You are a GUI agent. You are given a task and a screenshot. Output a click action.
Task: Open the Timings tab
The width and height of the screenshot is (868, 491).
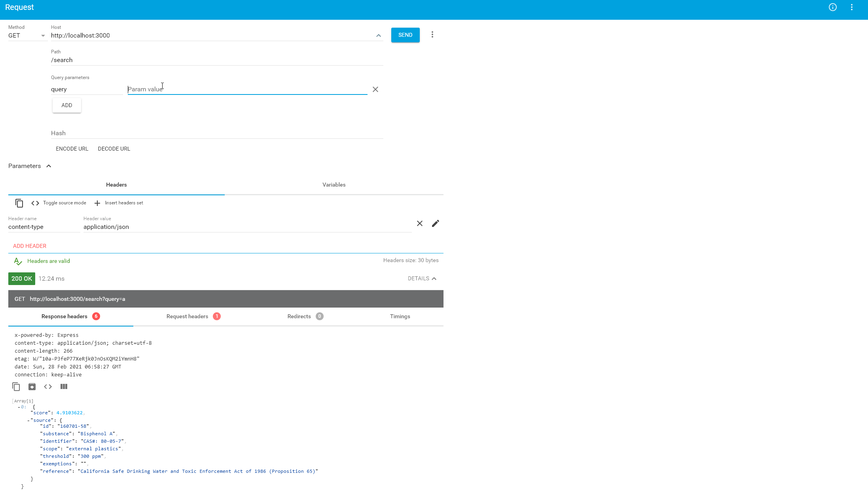400,316
